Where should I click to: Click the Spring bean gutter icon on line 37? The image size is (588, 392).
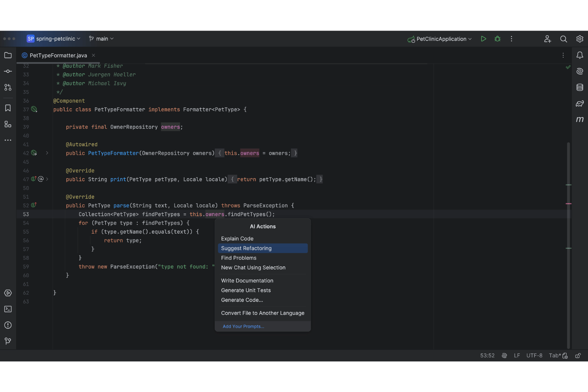[x=34, y=109]
